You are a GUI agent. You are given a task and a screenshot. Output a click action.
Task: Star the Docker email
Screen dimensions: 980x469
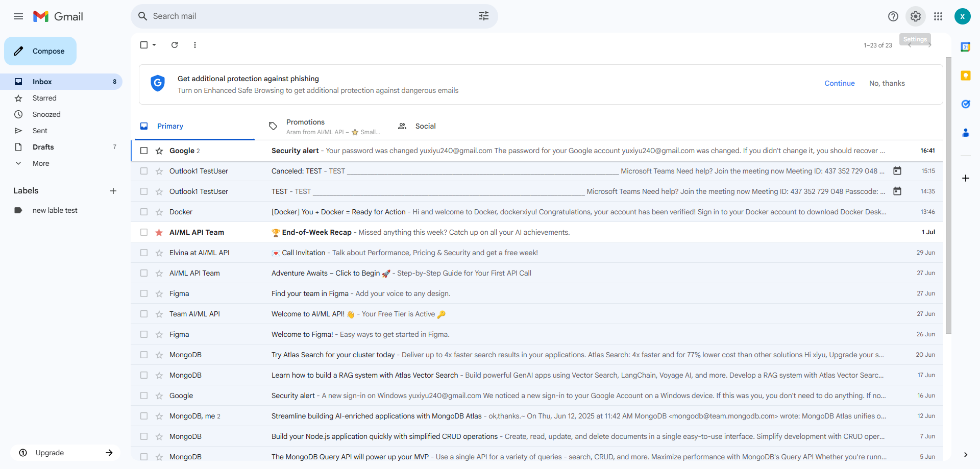[x=159, y=212]
